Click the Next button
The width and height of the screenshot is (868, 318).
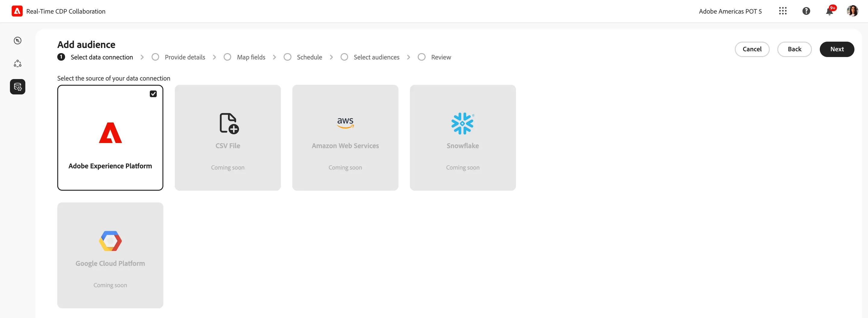[x=837, y=49]
